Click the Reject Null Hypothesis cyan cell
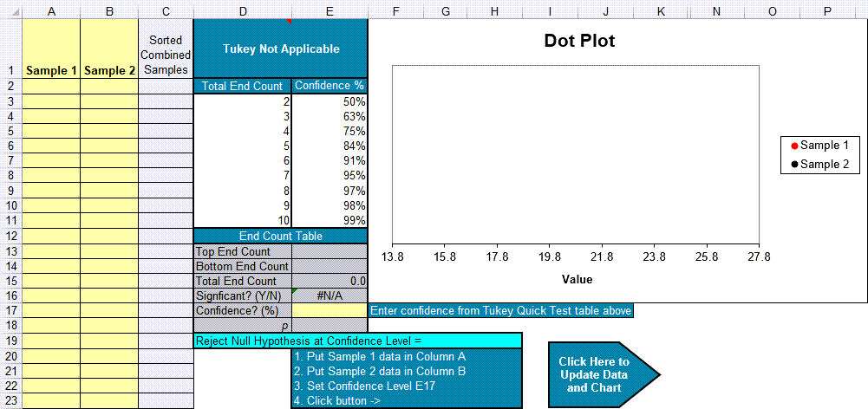This screenshot has width=868, height=409. 358,341
